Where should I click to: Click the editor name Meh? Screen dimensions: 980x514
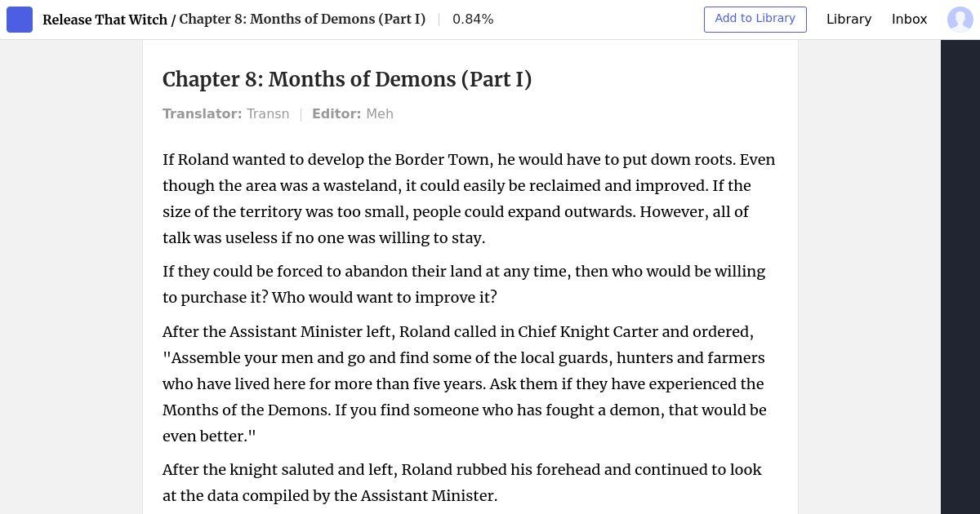(x=380, y=113)
